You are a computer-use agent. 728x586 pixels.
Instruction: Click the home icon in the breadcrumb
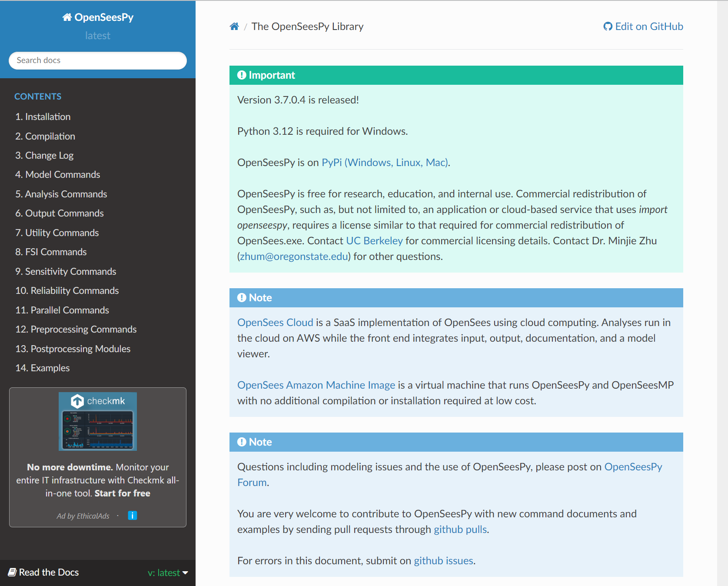click(x=234, y=27)
